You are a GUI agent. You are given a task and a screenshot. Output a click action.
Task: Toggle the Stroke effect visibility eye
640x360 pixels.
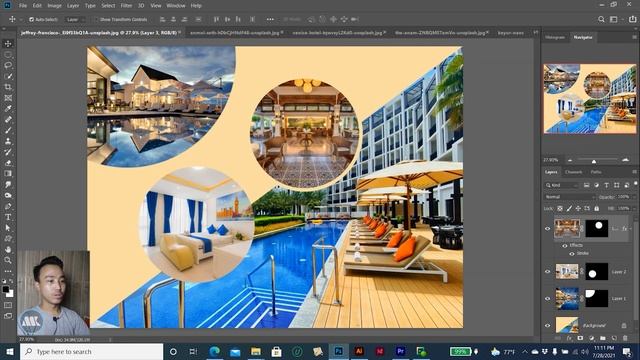[572, 253]
